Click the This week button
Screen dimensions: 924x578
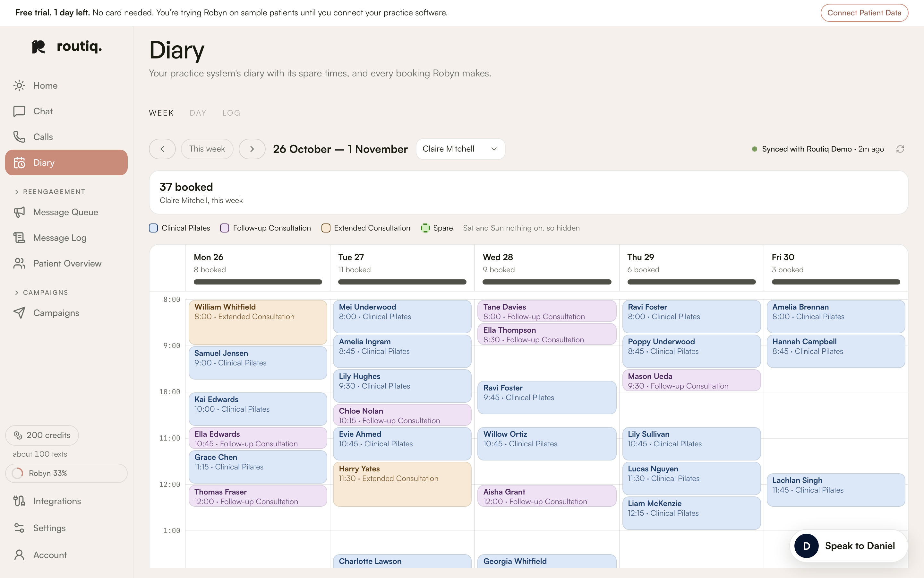point(207,149)
